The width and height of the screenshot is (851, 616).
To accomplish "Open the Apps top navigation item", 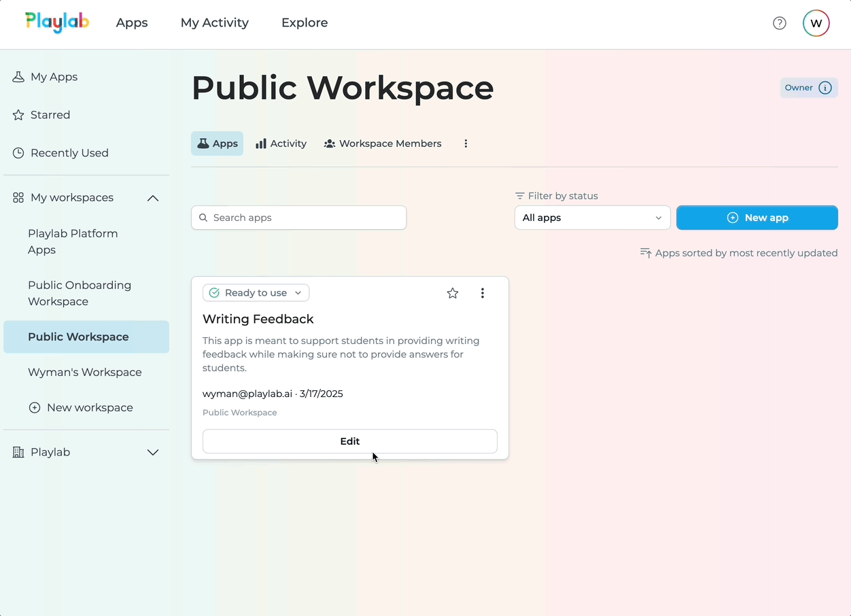I will (x=132, y=22).
